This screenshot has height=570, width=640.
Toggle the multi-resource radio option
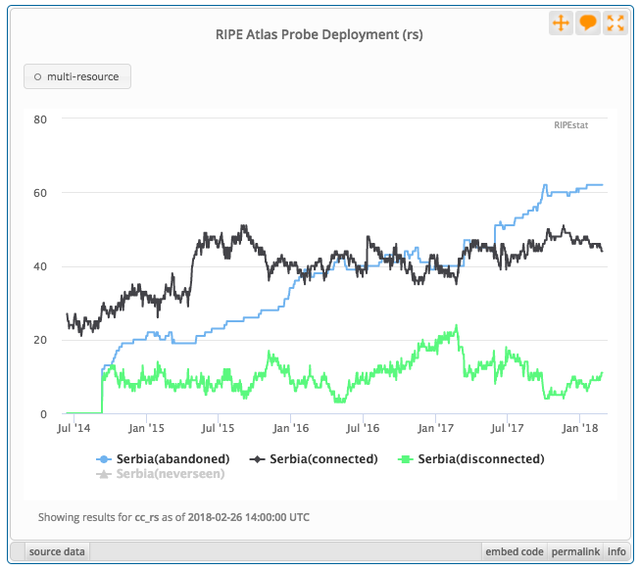[x=77, y=76]
